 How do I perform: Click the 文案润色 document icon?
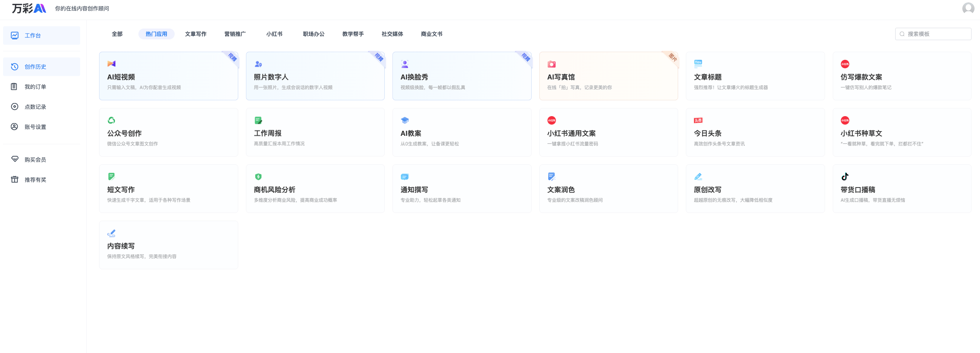(552, 177)
